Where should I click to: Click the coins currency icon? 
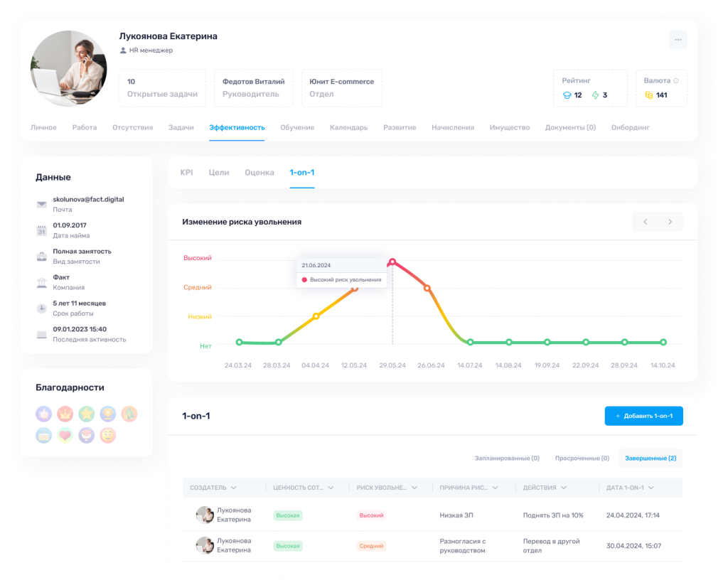pos(648,95)
